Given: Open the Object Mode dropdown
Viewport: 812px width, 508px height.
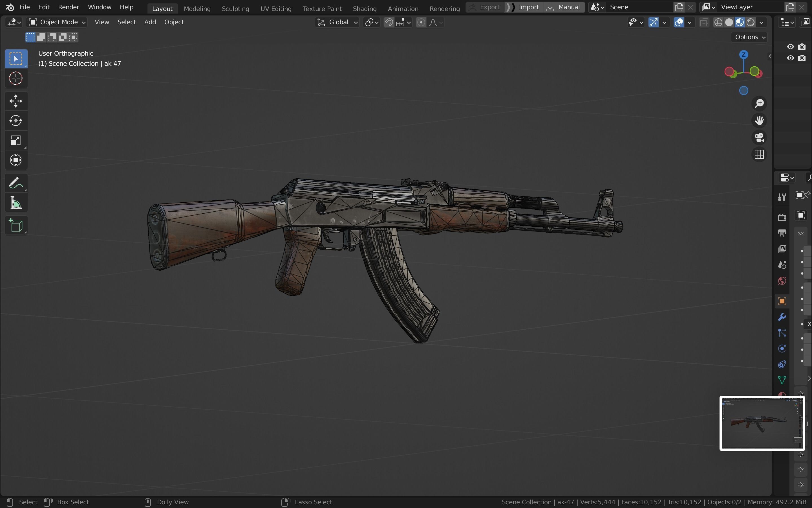Looking at the screenshot, I should (x=57, y=23).
